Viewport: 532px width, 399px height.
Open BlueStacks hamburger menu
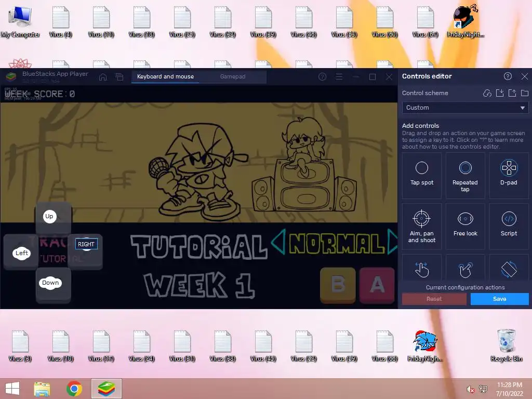[x=339, y=77]
